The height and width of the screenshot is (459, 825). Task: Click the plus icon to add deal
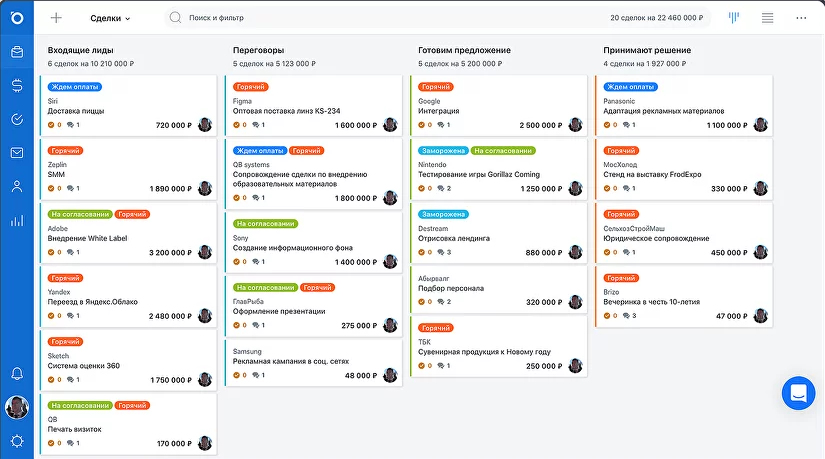click(x=56, y=18)
